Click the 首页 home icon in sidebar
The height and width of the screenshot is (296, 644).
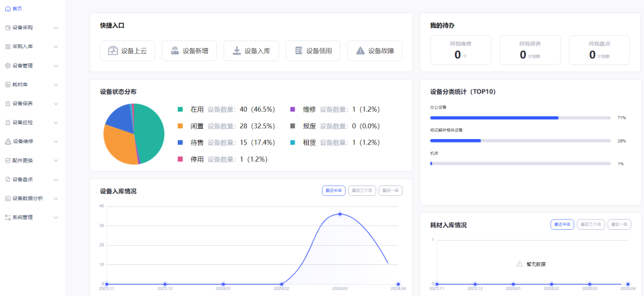pyautogui.click(x=7, y=8)
